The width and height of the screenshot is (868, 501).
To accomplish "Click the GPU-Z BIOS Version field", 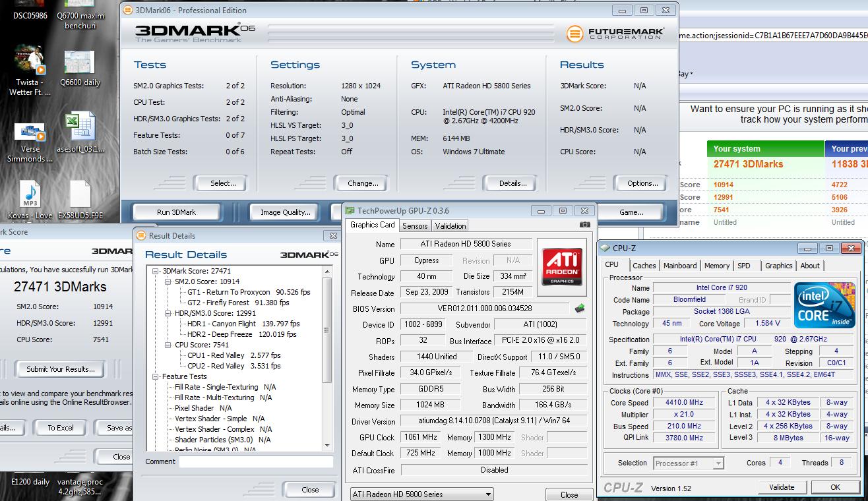I will tap(485, 309).
